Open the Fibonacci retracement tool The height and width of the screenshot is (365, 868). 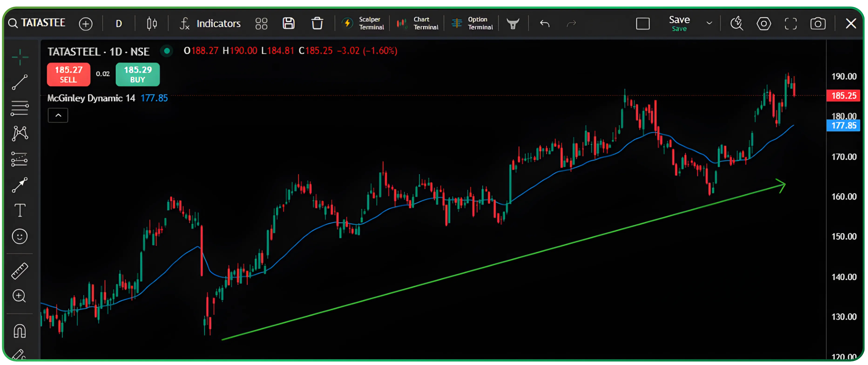[20, 108]
